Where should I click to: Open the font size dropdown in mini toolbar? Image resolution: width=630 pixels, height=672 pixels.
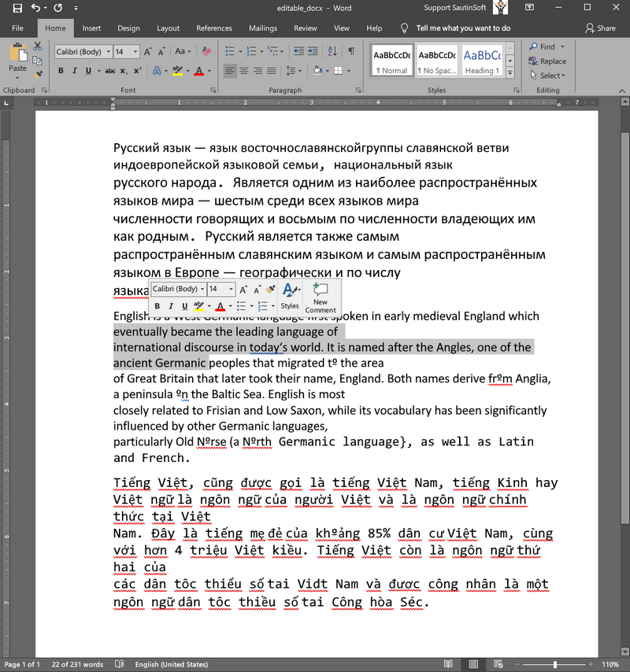click(x=231, y=290)
